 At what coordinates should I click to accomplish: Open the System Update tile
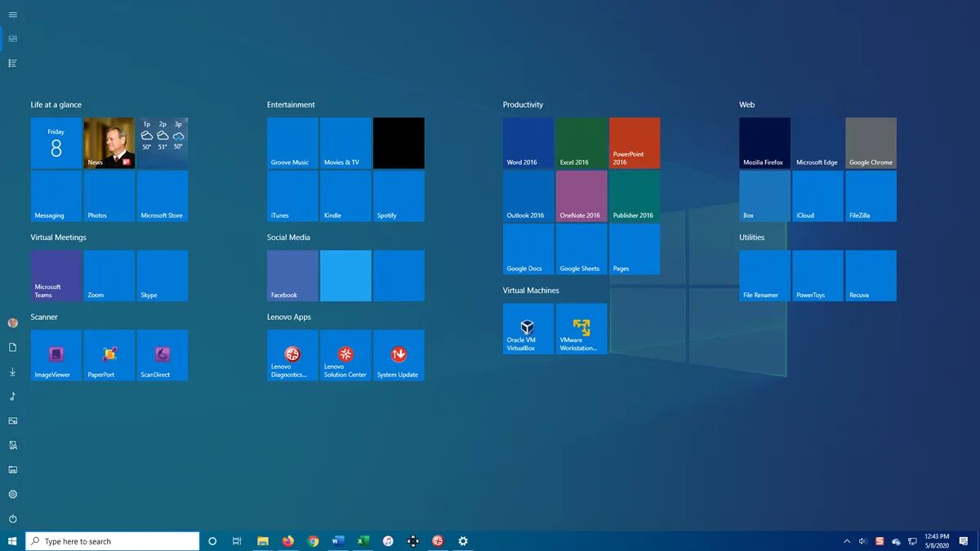(x=399, y=355)
